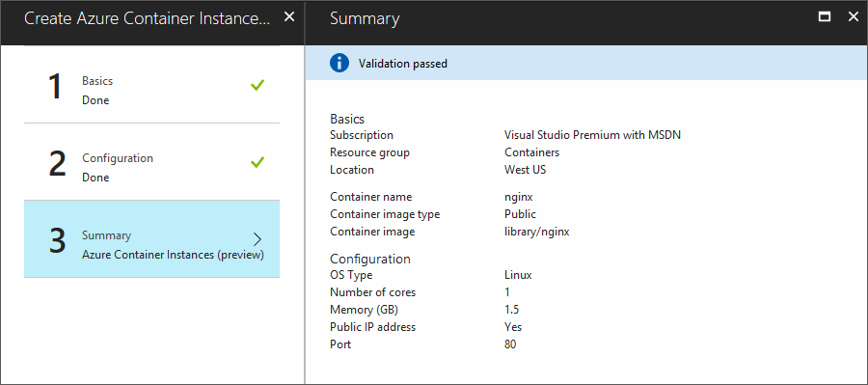Click the green checkmark next to Basics
The width and height of the screenshot is (868, 385).
(258, 85)
